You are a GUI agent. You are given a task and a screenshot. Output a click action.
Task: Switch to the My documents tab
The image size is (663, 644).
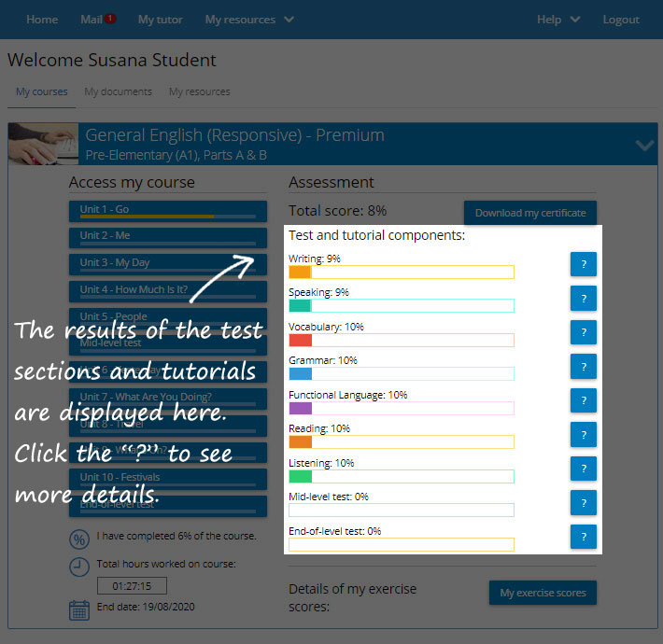click(118, 91)
